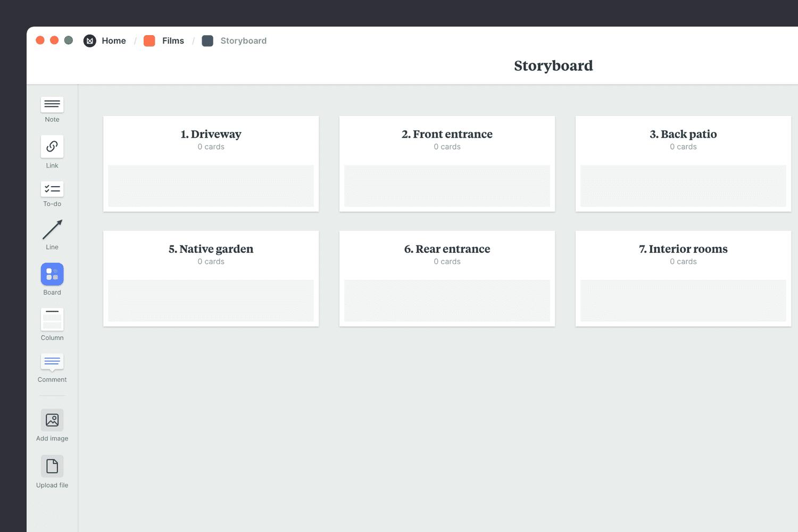
Task: Click the Add image icon
Action: [x=52, y=420]
